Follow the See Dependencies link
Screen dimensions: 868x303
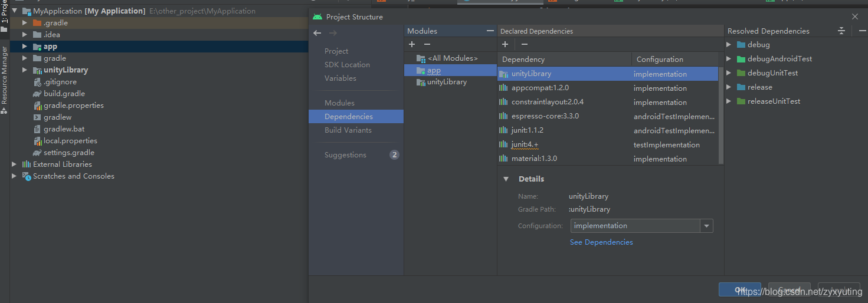tap(601, 242)
